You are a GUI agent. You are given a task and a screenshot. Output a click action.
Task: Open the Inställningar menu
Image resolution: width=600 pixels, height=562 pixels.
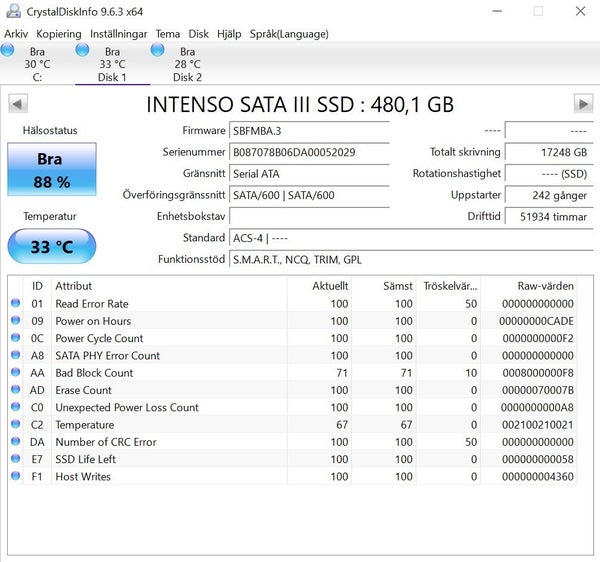pos(118,34)
